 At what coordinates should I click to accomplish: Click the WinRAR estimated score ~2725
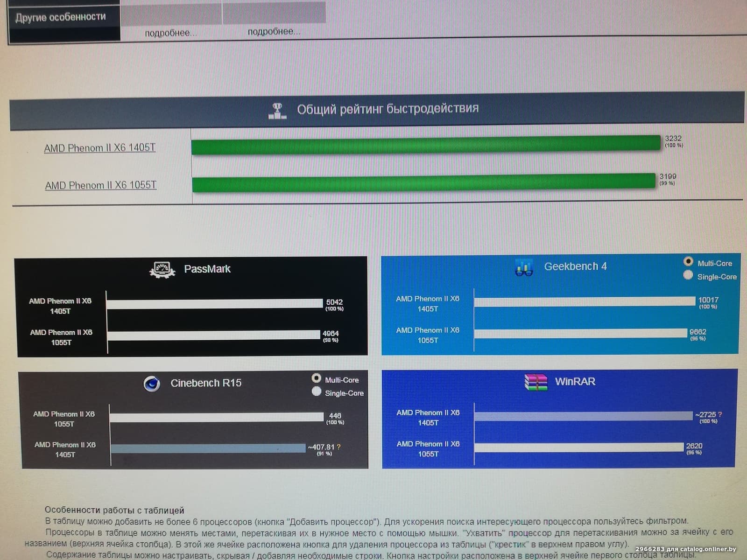tap(705, 414)
